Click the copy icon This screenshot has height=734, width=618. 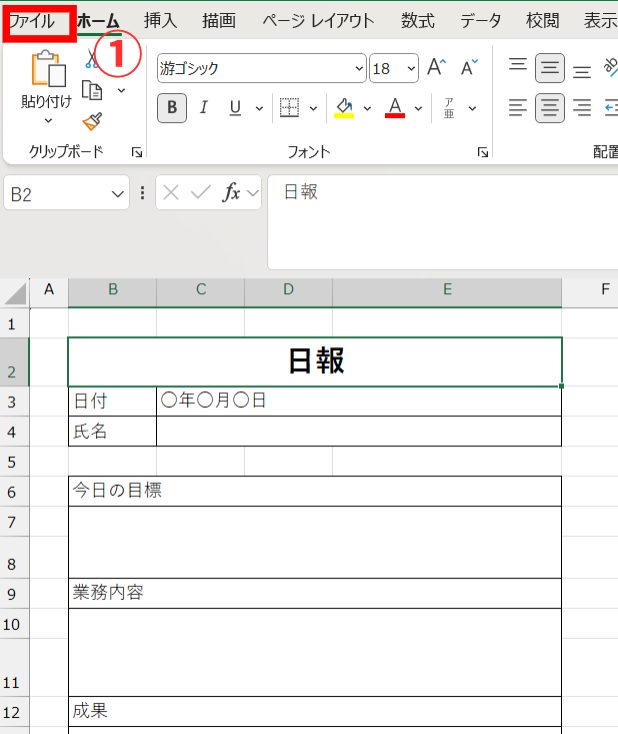click(x=92, y=90)
